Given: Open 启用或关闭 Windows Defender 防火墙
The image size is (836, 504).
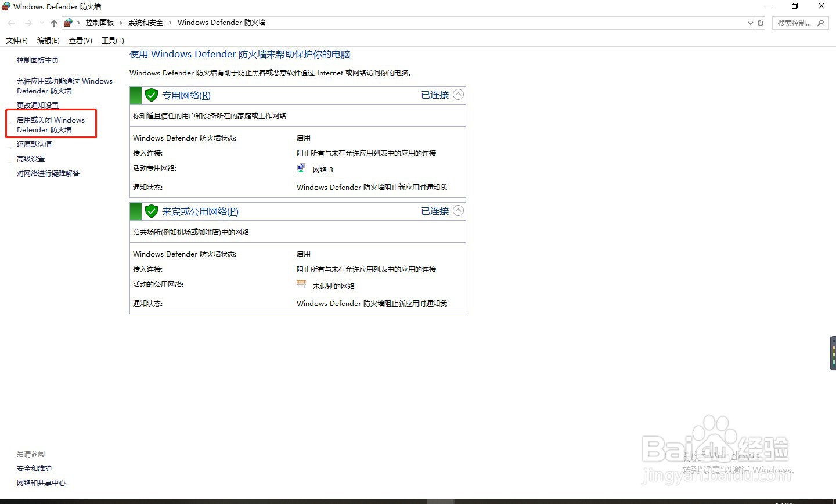Looking at the screenshot, I should click(51, 125).
